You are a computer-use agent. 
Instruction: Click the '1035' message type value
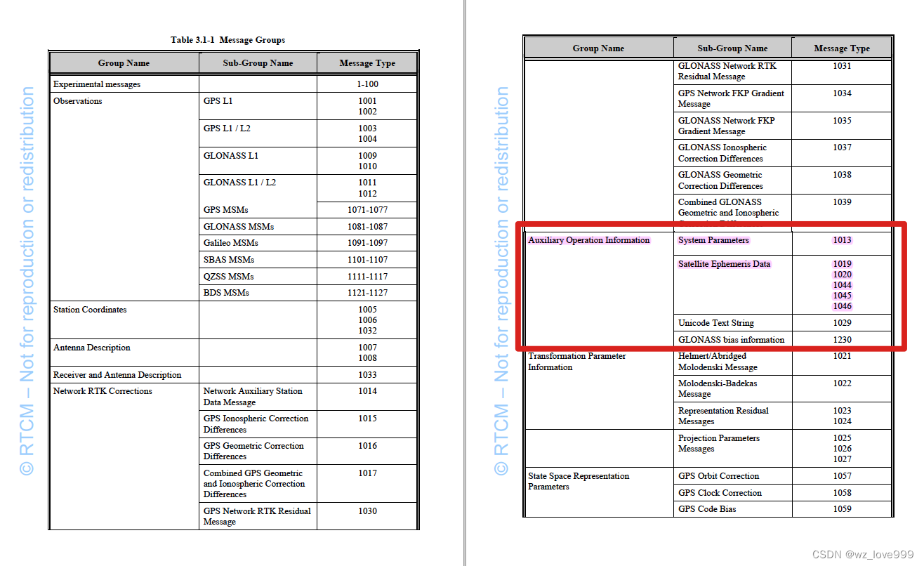(842, 121)
